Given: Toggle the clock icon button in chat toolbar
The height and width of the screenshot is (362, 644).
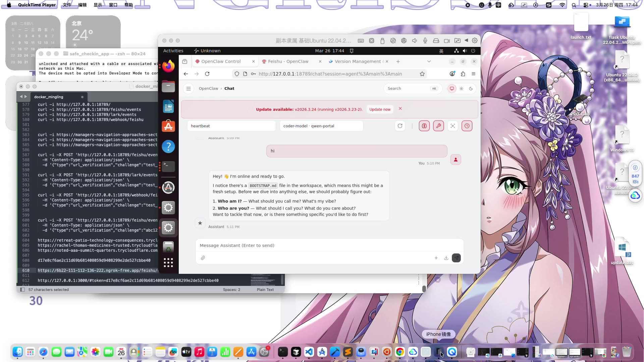Looking at the screenshot, I should 467,126.
